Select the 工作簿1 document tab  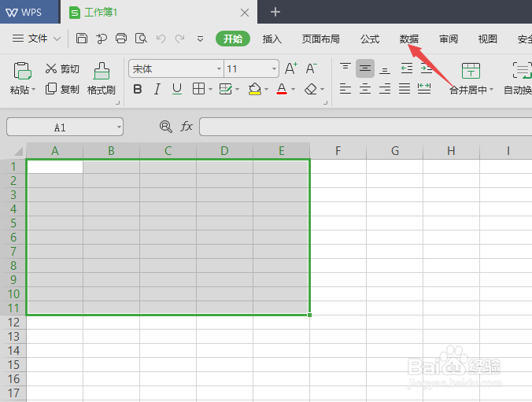pos(159,13)
